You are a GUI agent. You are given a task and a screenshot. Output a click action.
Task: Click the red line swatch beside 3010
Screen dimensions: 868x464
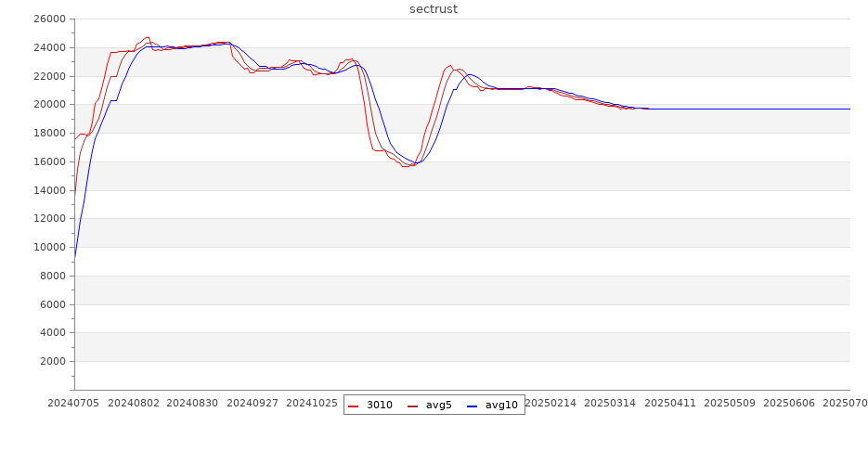coord(353,406)
